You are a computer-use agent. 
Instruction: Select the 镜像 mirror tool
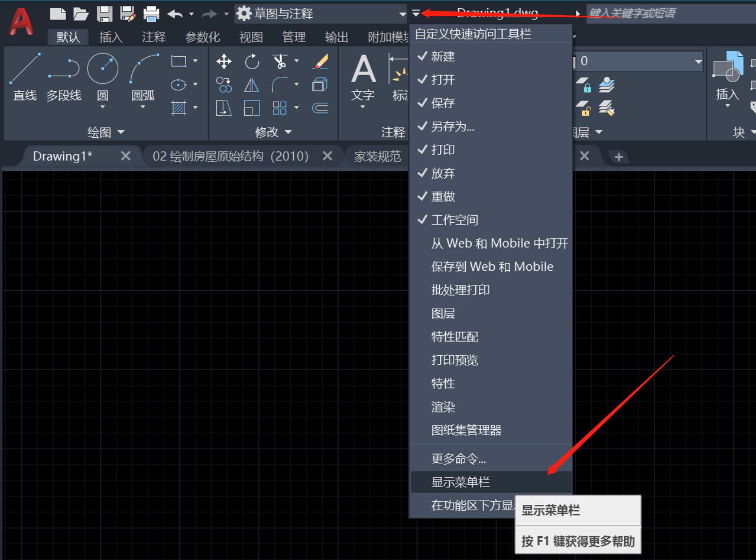251,84
